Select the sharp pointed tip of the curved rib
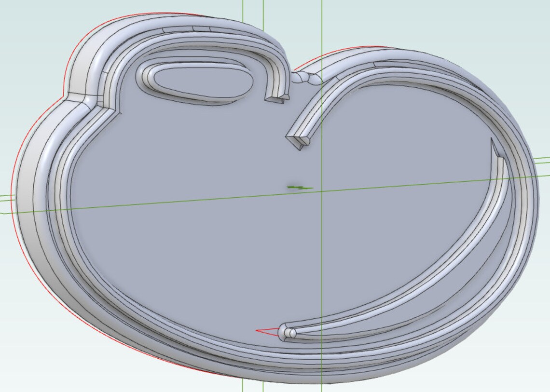This screenshot has width=550, height=392. [x=494, y=146]
